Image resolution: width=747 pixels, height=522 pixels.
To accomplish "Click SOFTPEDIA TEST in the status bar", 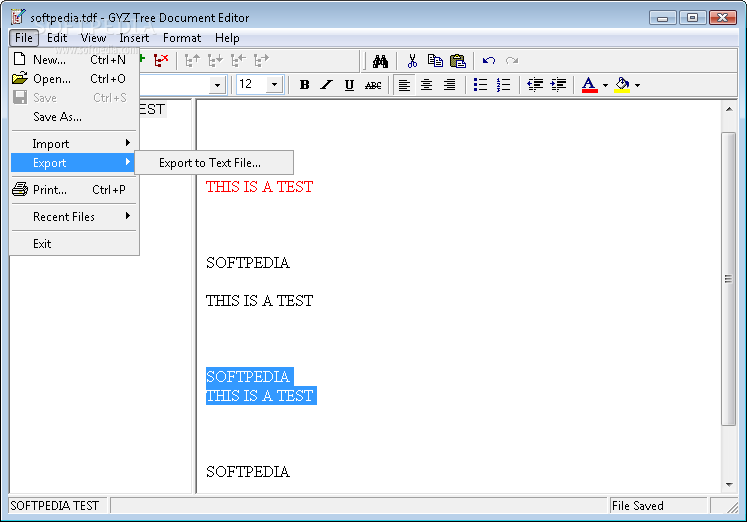I will pos(54,506).
